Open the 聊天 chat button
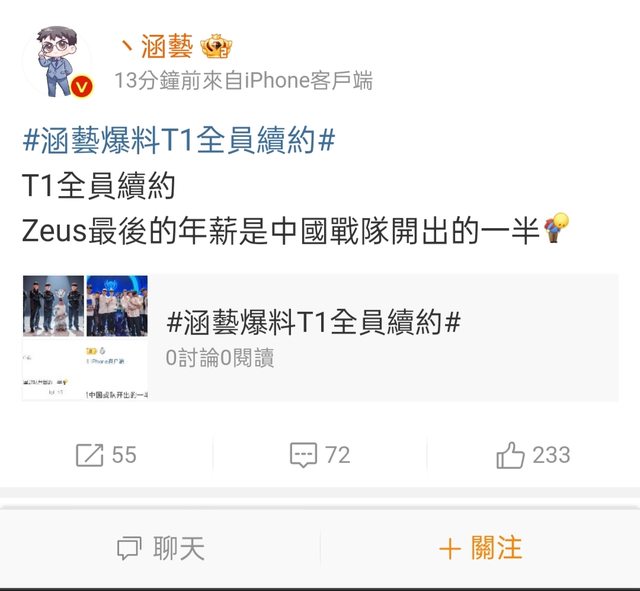The width and height of the screenshot is (640, 591). pyautogui.click(x=160, y=548)
